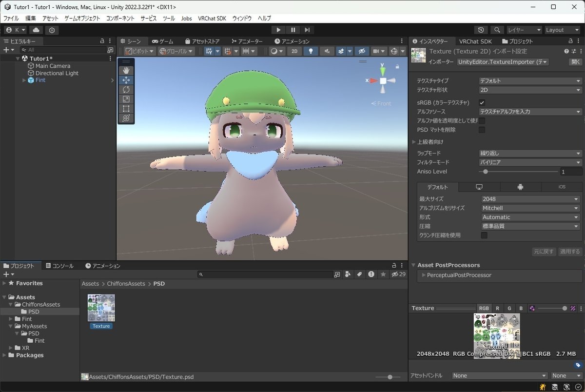Open the Inspector presets slider icon
The image size is (585, 392).
click(x=574, y=51)
